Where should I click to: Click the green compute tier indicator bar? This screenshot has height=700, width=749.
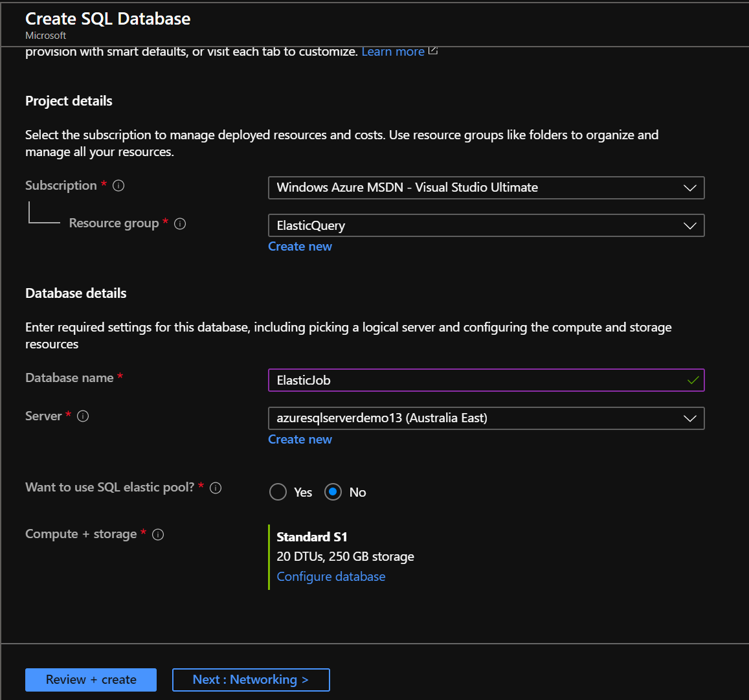click(x=269, y=556)
